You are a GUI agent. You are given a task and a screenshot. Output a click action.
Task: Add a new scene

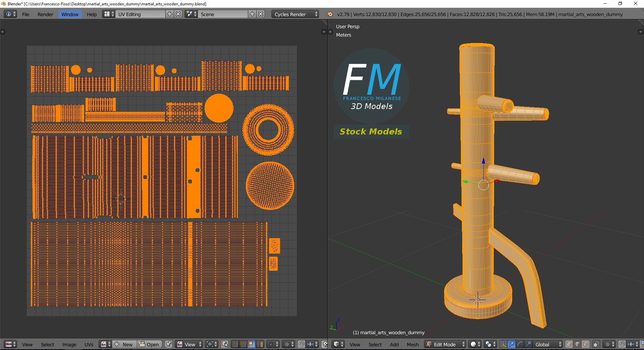pos(252,14)
